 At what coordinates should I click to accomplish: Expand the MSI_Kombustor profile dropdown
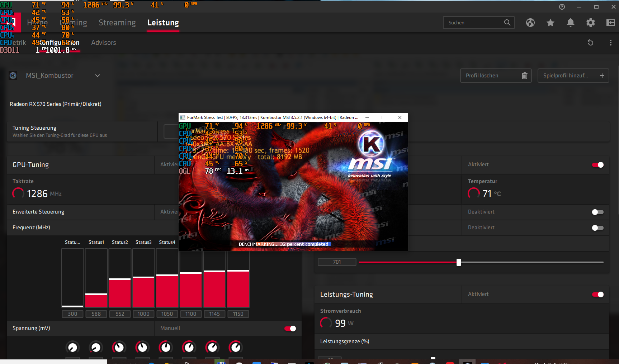[x=97, y=76]
